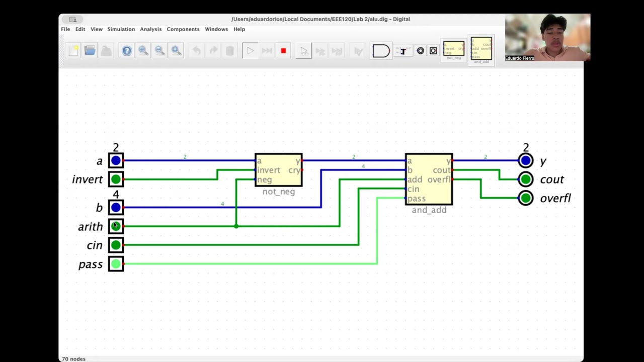Start the simulation with the play icon
Viewport: 644px width, 362px height.
pyautogui.click(x=250, y=51)
